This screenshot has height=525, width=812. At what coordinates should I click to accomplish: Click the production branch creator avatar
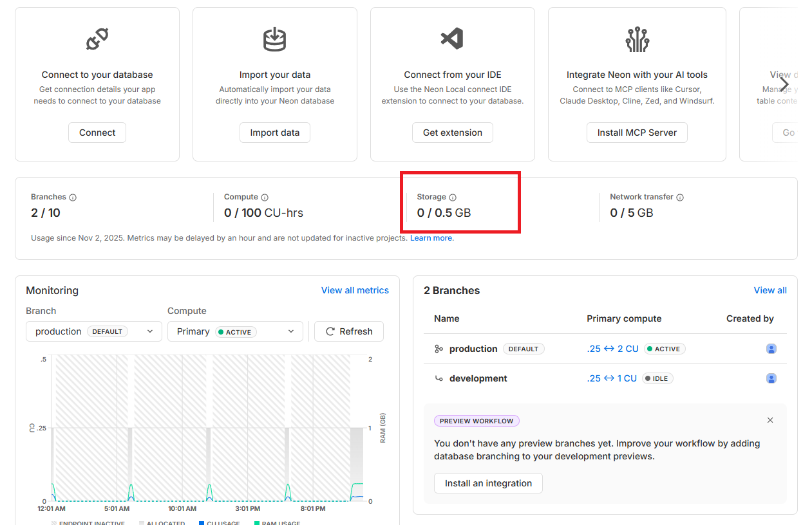tap(771, 349)
